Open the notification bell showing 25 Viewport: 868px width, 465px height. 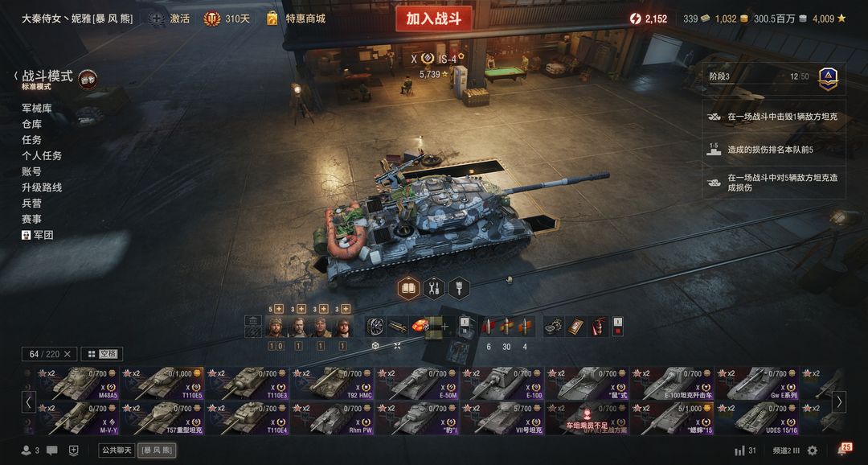point(843,450)
